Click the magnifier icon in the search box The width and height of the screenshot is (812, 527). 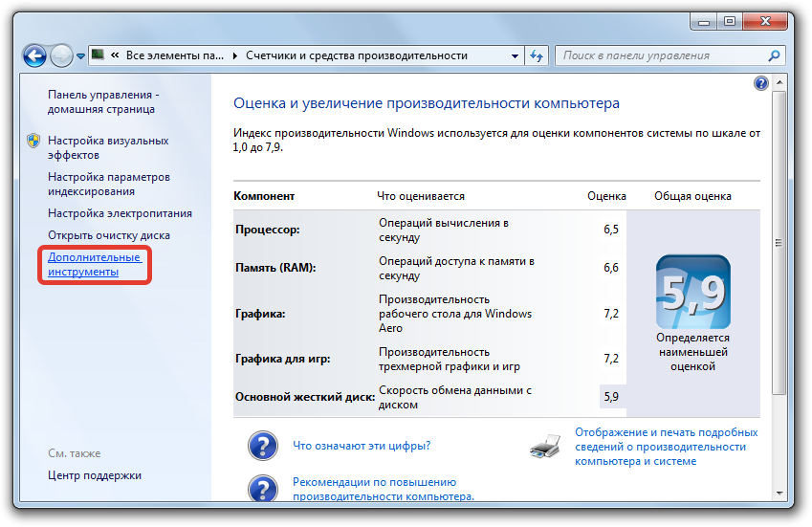775,55
